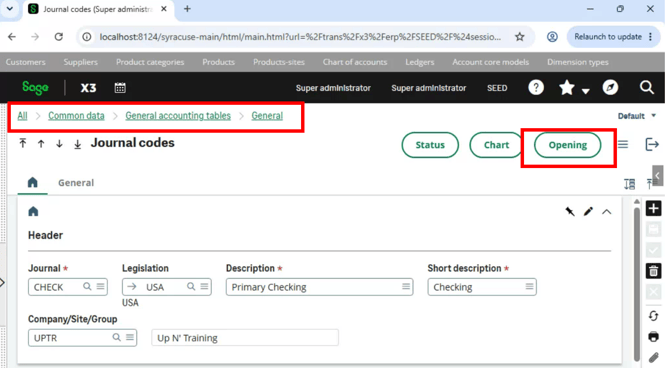This screenshot has width=666, height=368.
Task: Click the SEED folder label
Action: pyautogui.click(x=497, y=88)
